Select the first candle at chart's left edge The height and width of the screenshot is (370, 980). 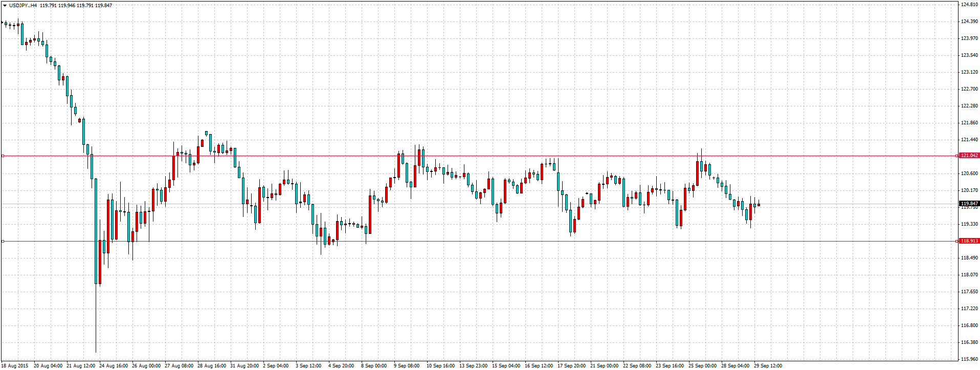2,23
